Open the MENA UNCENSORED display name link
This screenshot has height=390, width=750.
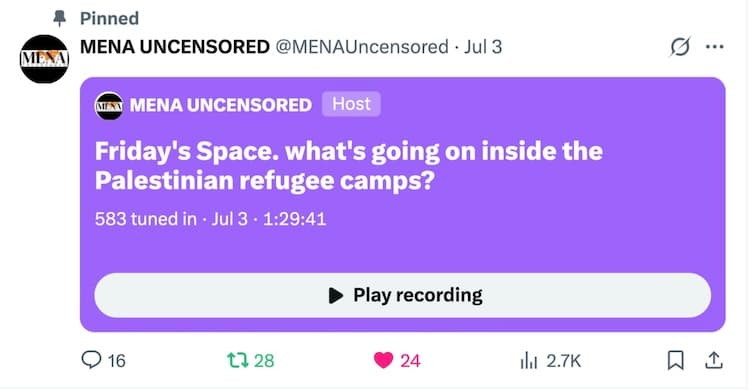click(x=175, y=47)
